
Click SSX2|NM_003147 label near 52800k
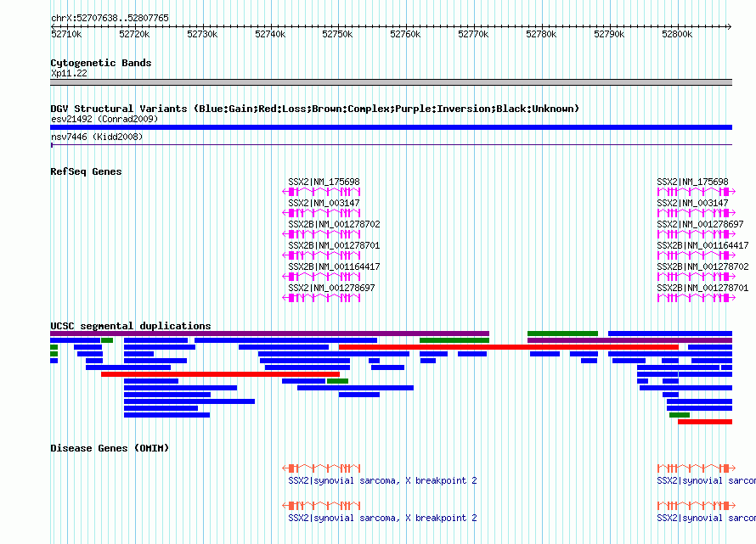pyautogui.click(x=693, y=204)
